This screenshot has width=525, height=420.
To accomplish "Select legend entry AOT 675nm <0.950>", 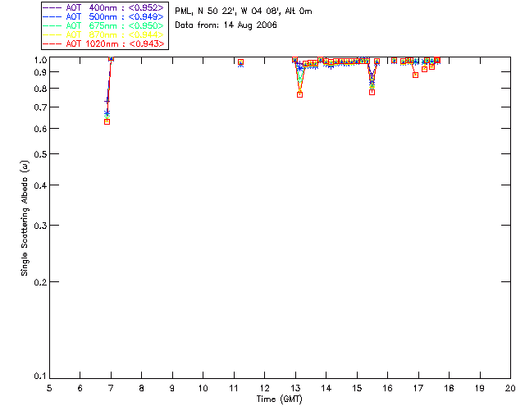I will coord(104,25).
